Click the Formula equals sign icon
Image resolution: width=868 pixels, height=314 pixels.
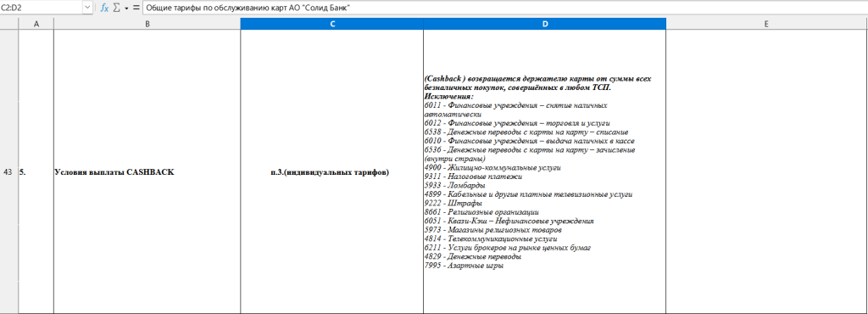point(136,8)
